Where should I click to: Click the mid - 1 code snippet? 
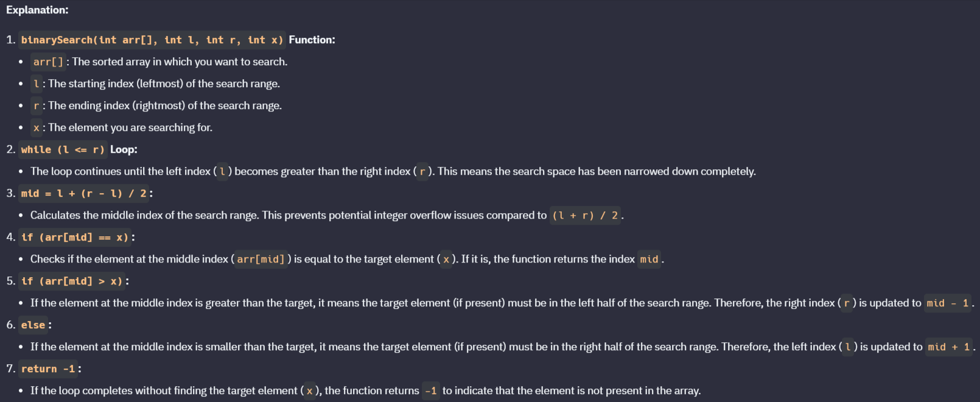948,303
